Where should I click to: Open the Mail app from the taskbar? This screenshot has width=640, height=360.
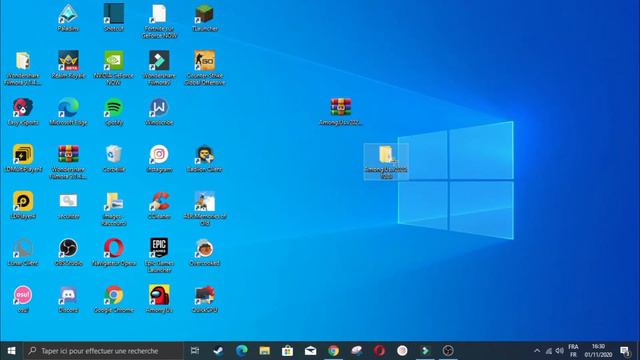(310, 351)
